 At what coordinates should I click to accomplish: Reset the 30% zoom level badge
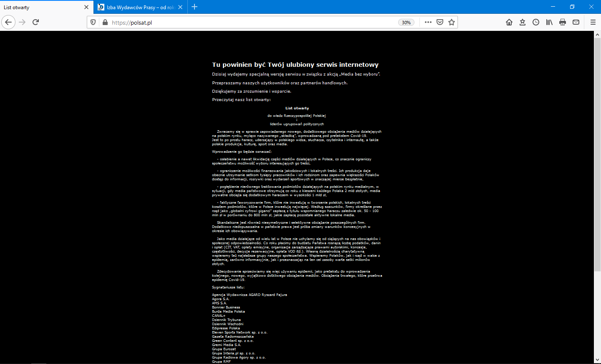click(x=406, y=23)
